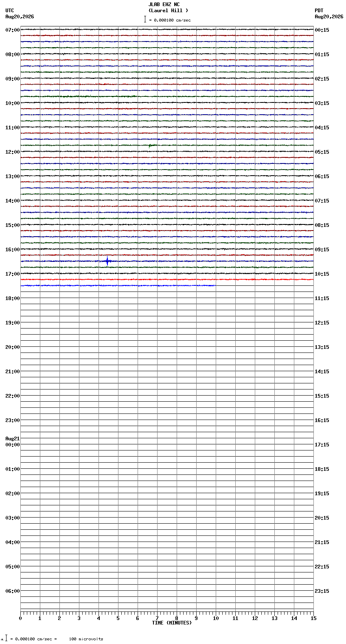Click the bottom legend '100 microvolts' text
Image resolution: width=346 pixels, height=644 pixels.
(x=86, y=639)
